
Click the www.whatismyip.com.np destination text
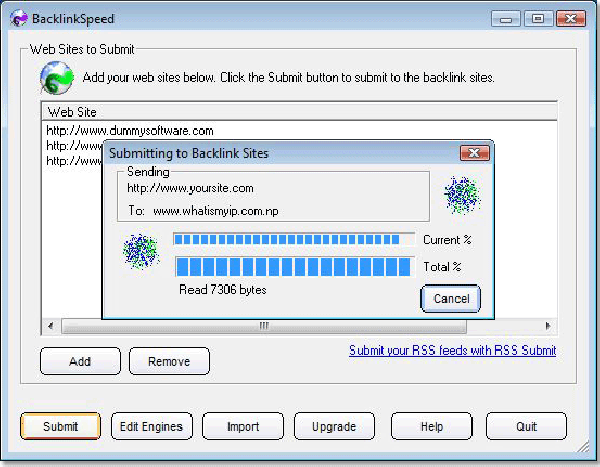216,211
